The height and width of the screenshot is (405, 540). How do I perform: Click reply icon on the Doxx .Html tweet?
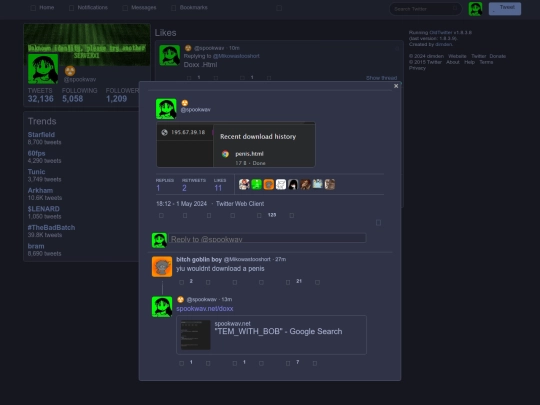tap(189, 78)
